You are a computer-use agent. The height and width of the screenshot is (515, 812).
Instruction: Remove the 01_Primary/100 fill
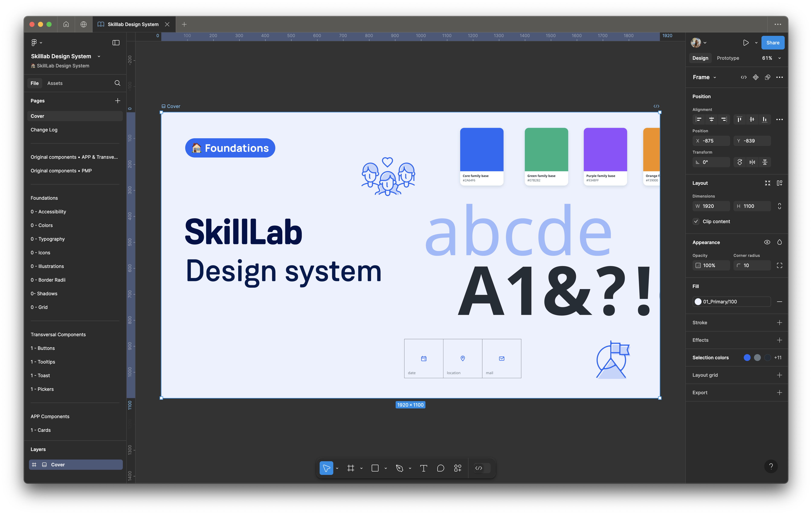779,302
